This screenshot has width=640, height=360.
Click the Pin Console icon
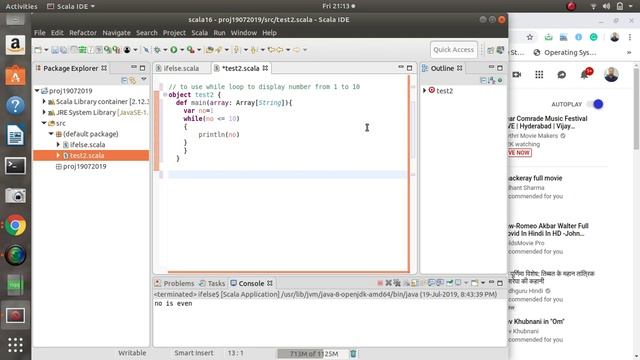(449, 283)
